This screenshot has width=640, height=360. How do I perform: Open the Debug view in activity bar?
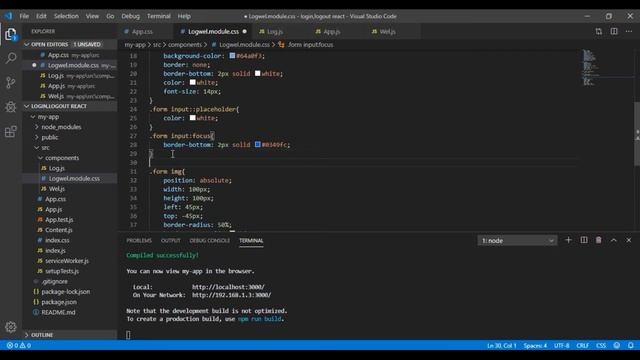click(x=11, y=107)
